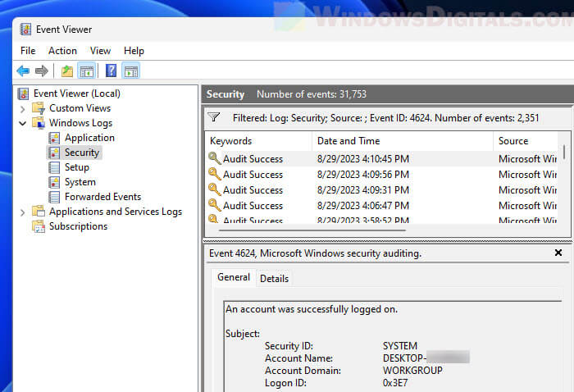Click the Forwarded Events log icon
Viewport: 574px width, 392px height.
(x=54, y=197)
